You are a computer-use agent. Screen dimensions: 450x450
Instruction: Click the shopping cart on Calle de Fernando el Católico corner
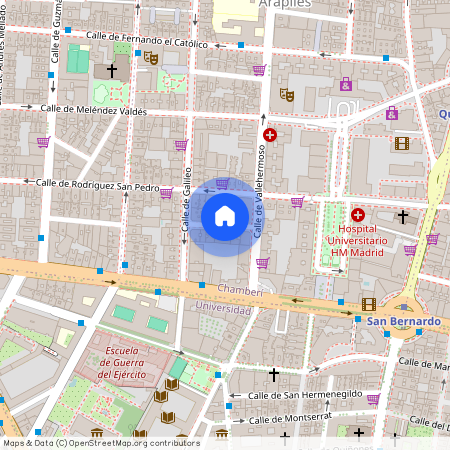coord(259,70)
